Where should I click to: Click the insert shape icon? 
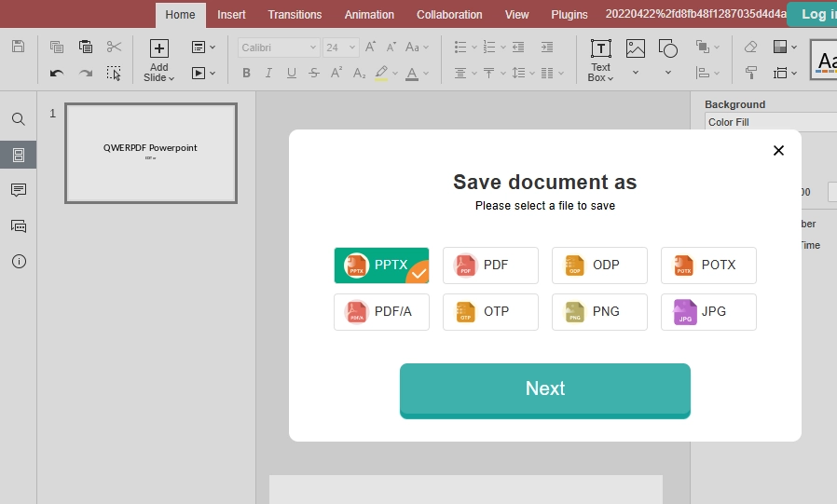coord(667,48)
